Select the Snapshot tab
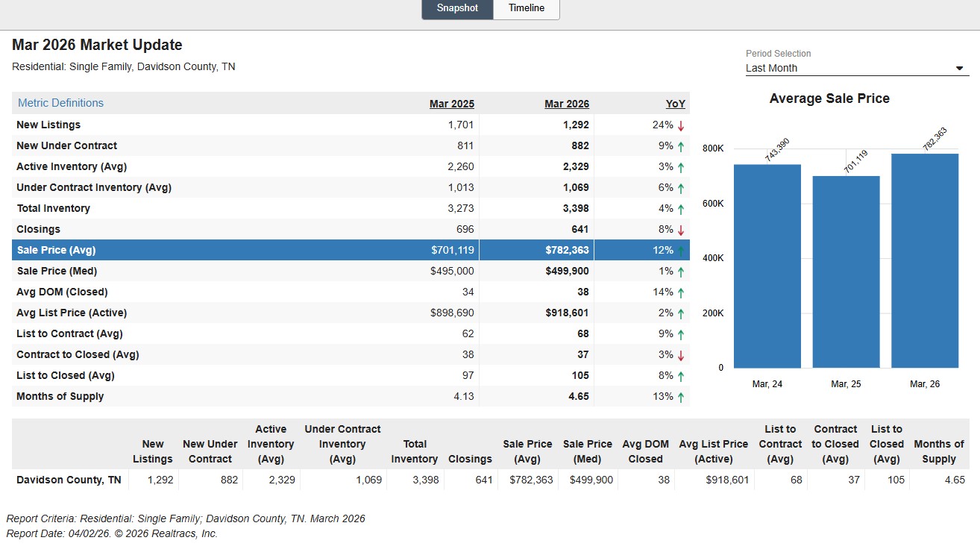The height and width of the screenshot is (558, 980). 457,8
